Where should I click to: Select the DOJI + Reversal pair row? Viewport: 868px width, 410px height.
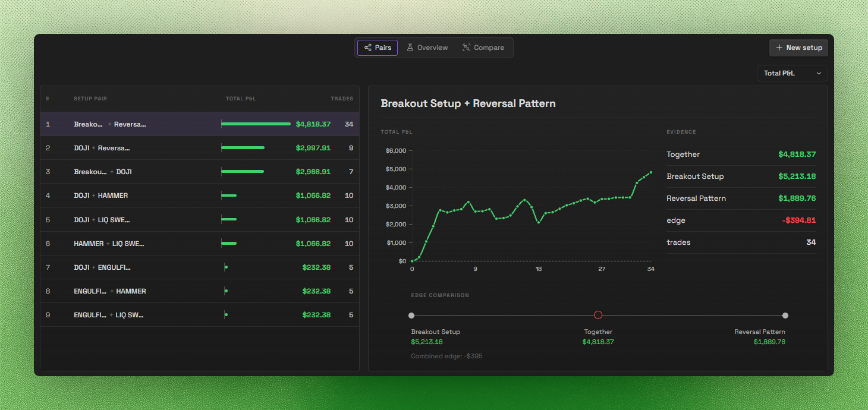(200, 148)
